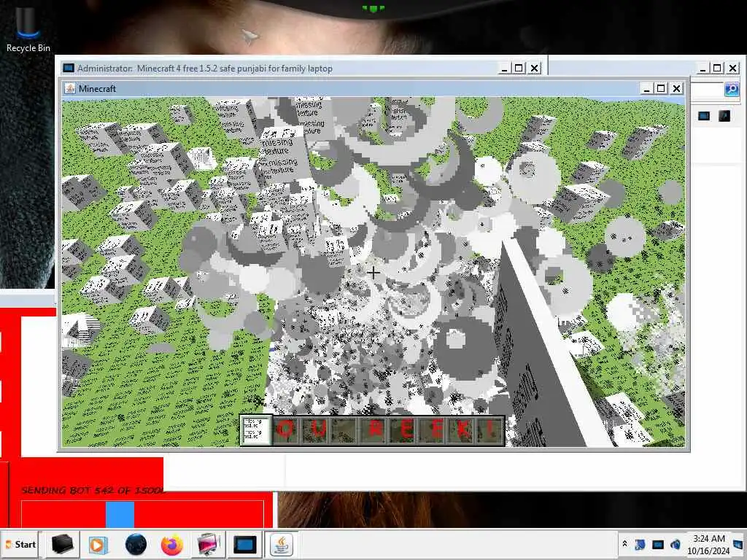Select the black icon in background window
This screenshot has width=747, height=560.
point(724,116)
